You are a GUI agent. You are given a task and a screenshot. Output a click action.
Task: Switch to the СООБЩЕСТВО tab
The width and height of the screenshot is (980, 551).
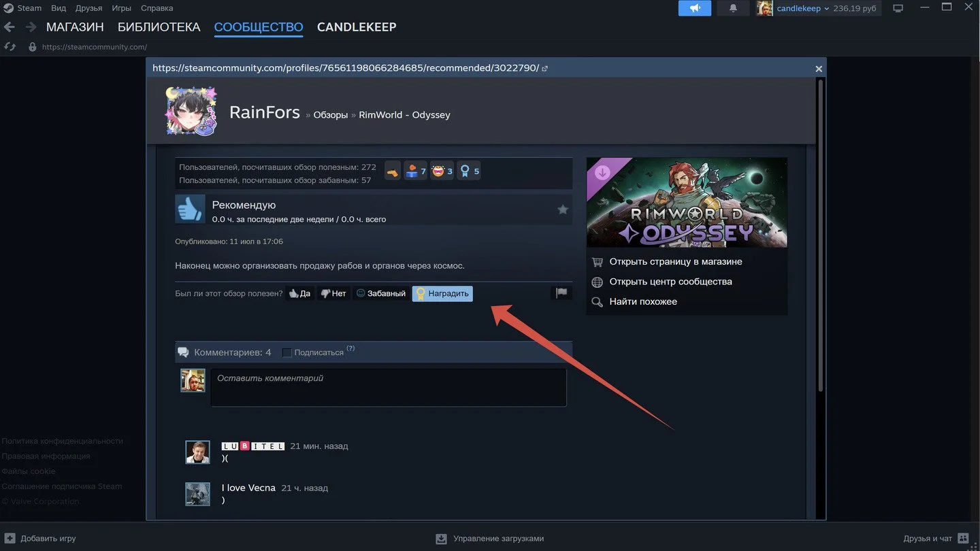259,27
